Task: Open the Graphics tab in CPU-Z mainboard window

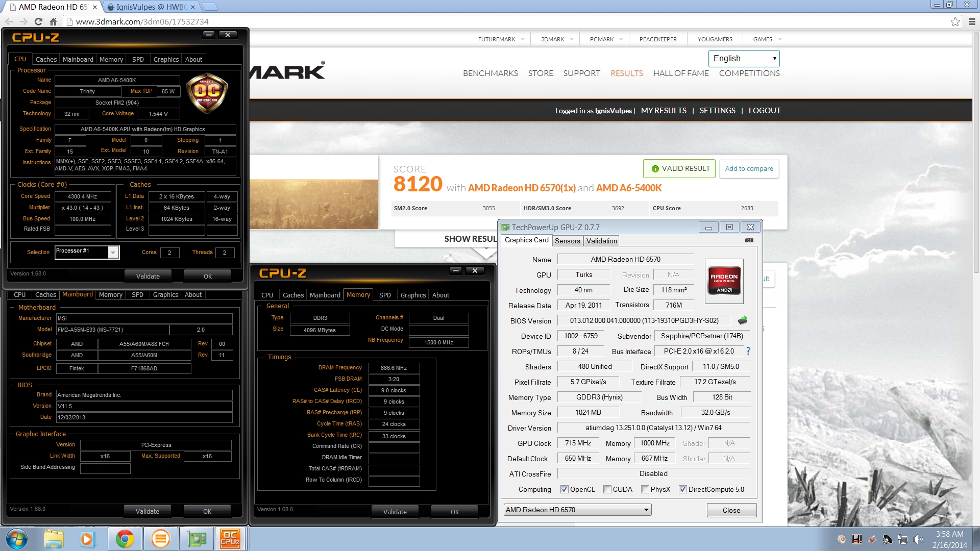Action: tap(165, 294)
